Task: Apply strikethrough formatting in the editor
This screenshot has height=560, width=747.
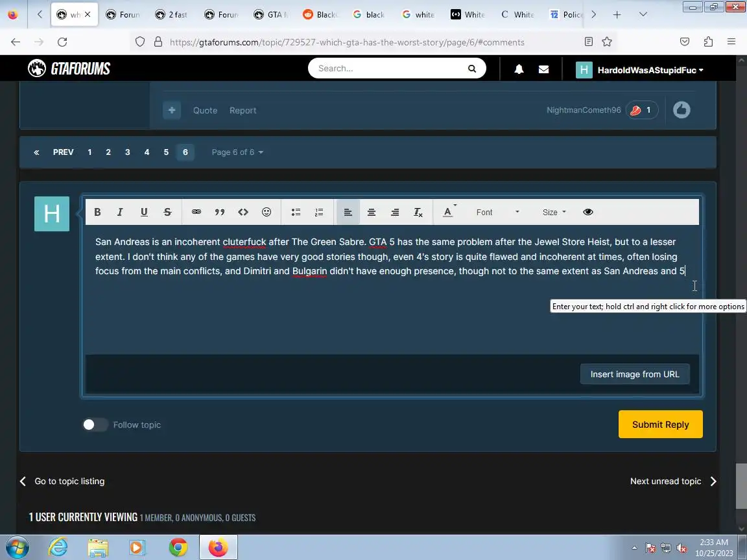Action: point(167,212)
